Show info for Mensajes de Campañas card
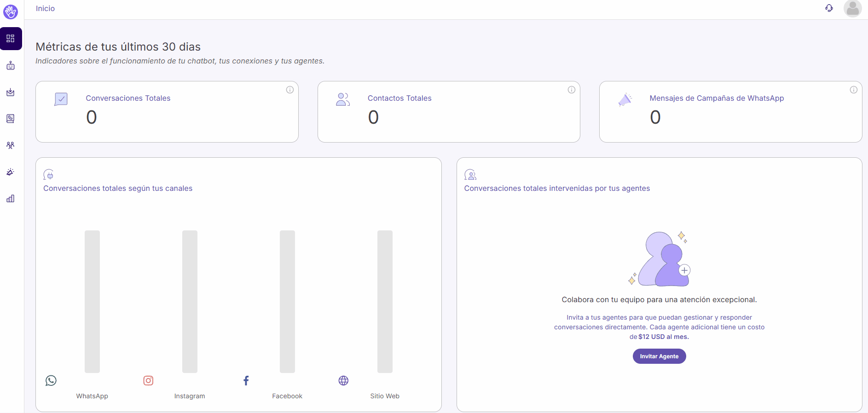This screenshot has width=868, height=413. tap(854, 90)
